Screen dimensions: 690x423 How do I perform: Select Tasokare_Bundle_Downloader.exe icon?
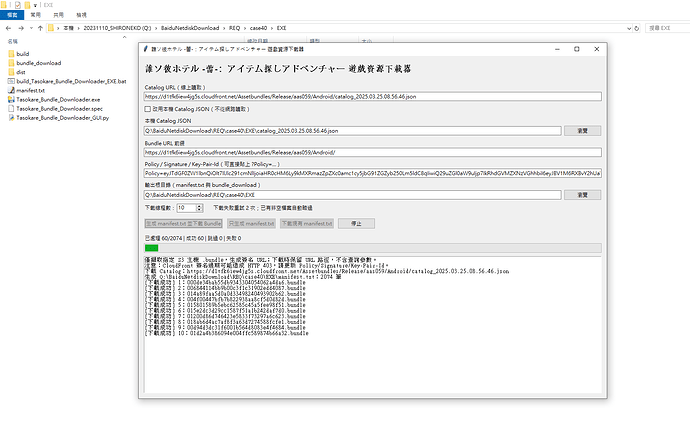[x=11, y=99]
